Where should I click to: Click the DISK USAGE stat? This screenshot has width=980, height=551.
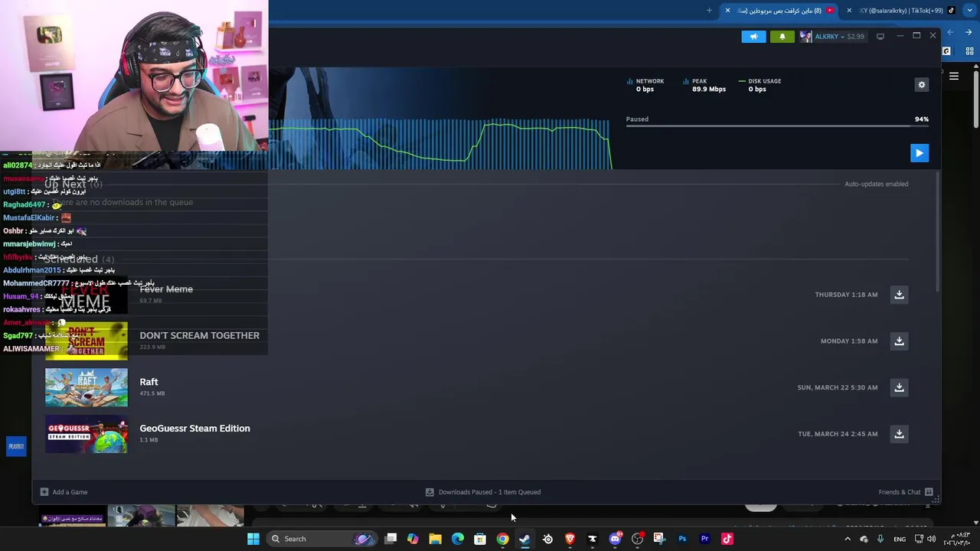[x=759, y=85]
